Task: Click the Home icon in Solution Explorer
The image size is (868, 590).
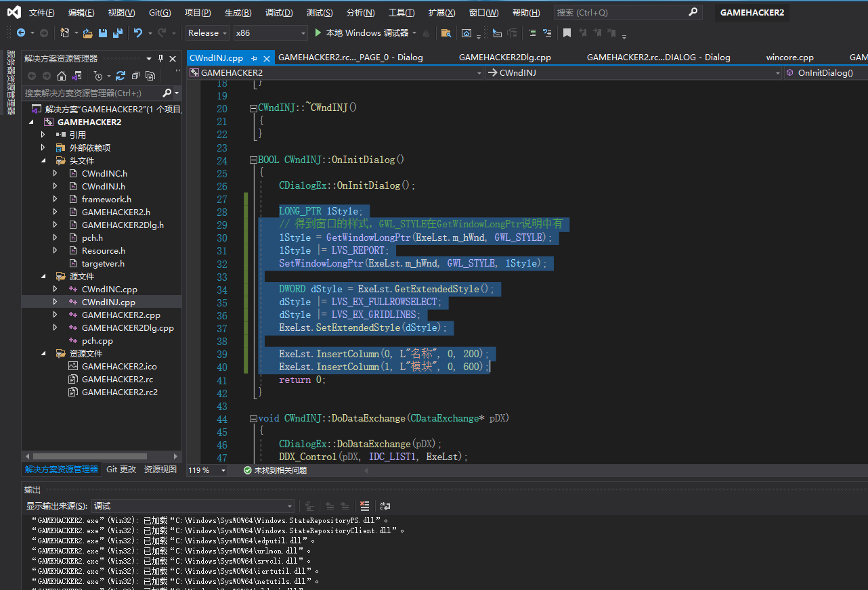Action: click(x=62, y=76)
